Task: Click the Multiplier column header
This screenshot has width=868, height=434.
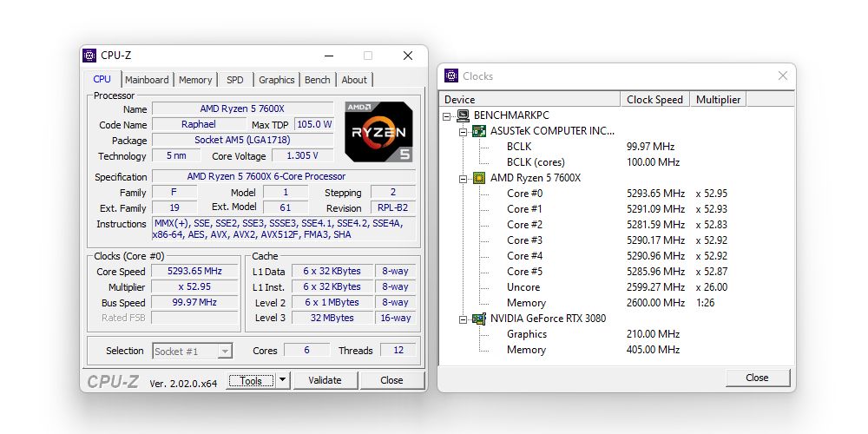Action: click(x=718, y=100)
